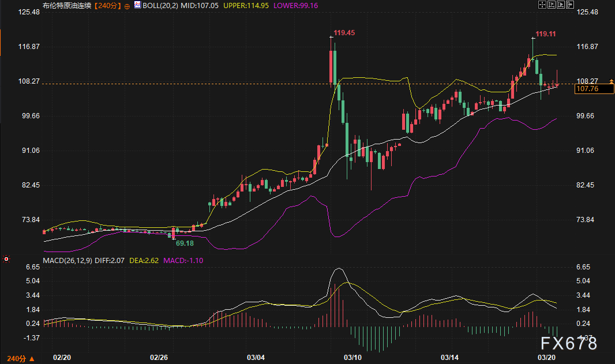Click the play-forward chart icon at top right
Viewport: 615px width, 364px height.
561,5
